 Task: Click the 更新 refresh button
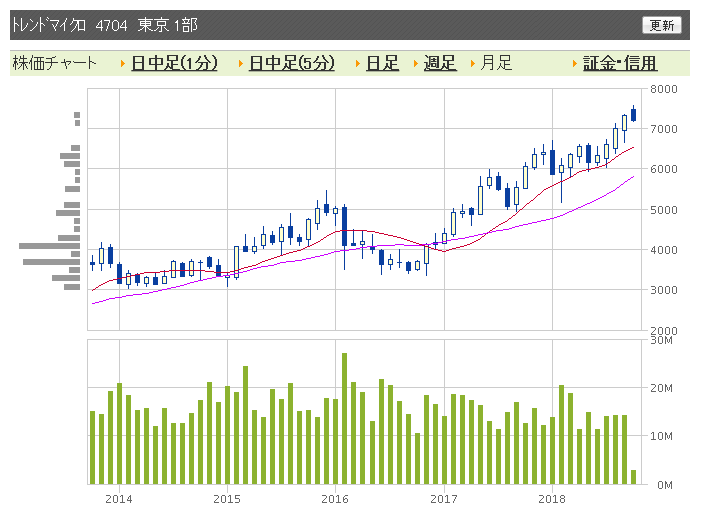coord(661,25)
